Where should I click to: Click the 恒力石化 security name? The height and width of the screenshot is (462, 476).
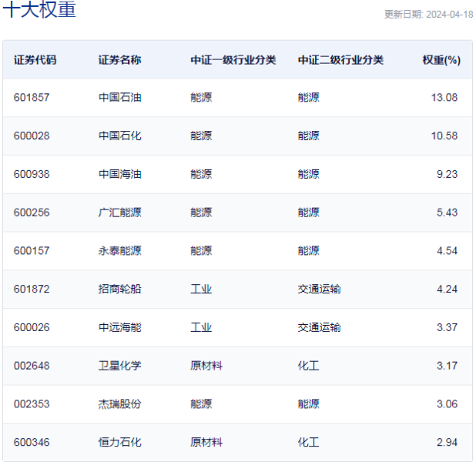tap(119, 443)
